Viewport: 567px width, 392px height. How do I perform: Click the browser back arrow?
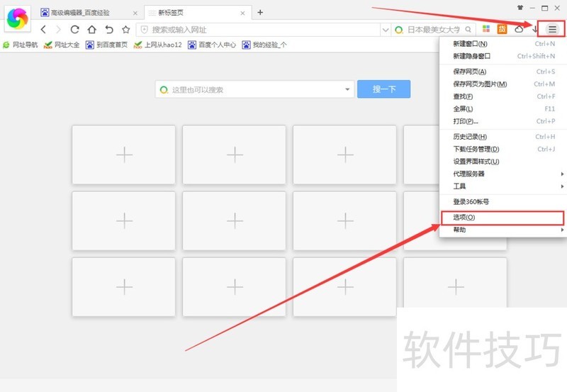[x=44, y=30]
